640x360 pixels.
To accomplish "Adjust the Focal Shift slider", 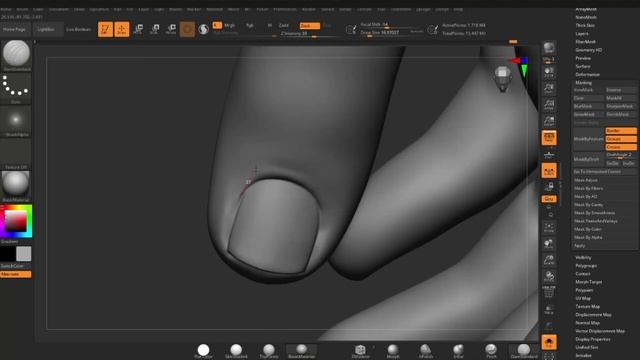I will point(391,25).
